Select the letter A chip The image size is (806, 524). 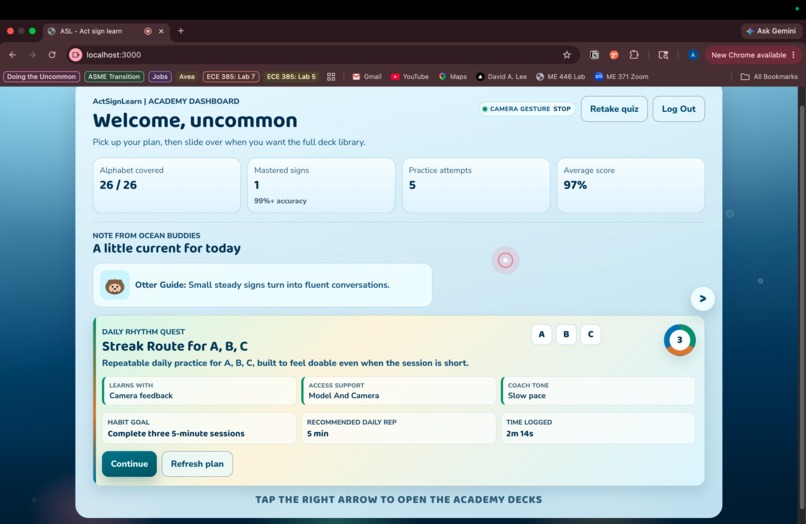(x=541, y=334)
